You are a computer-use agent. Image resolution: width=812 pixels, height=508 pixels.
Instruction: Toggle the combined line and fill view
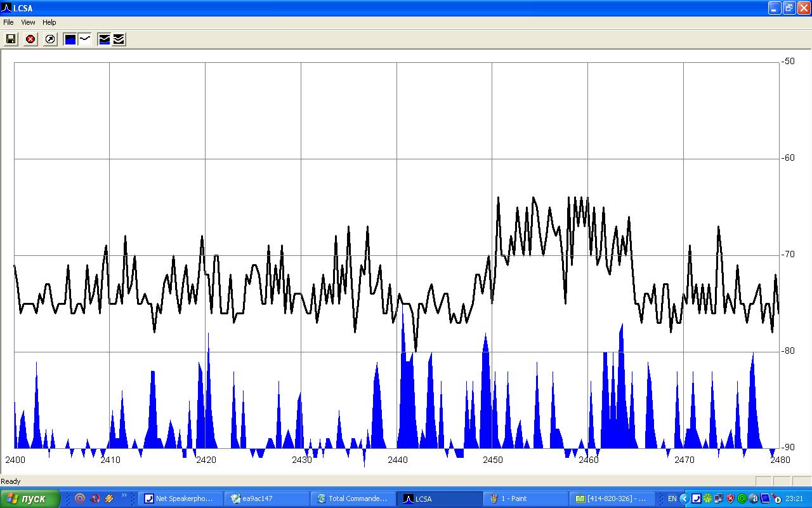[x=104, y=39]
